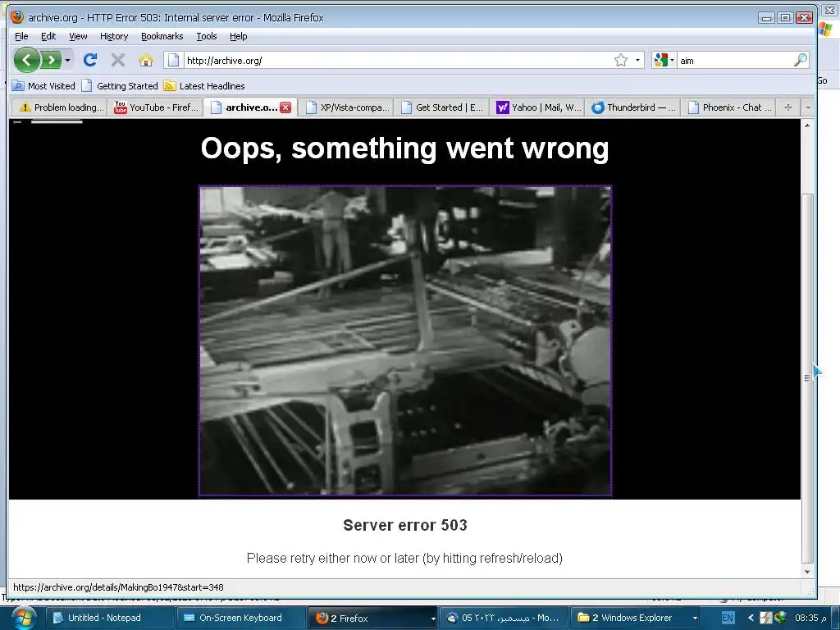Close the active archive.org tab
This screenshot has width=840, height=630.
(x=285, y=107)
